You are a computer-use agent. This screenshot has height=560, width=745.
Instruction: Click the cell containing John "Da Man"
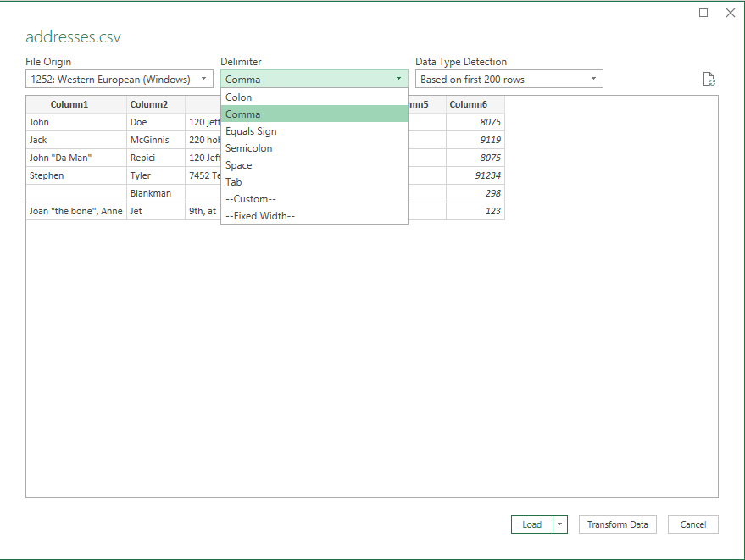tap(76, 158)
